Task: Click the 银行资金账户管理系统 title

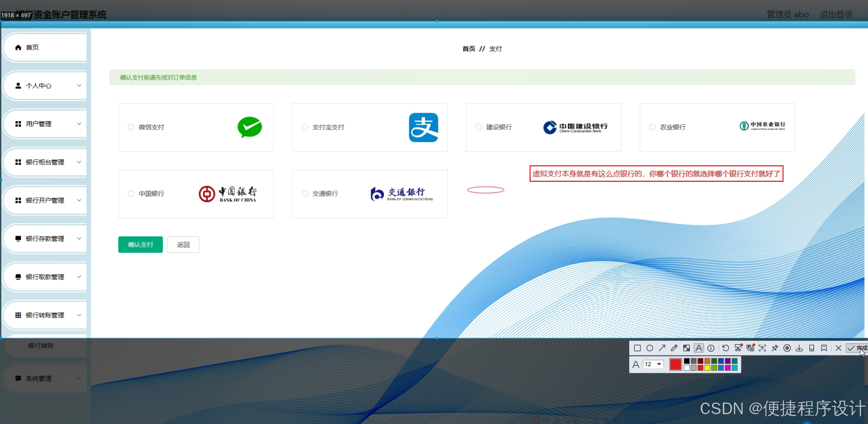Action: pos(61,14)
